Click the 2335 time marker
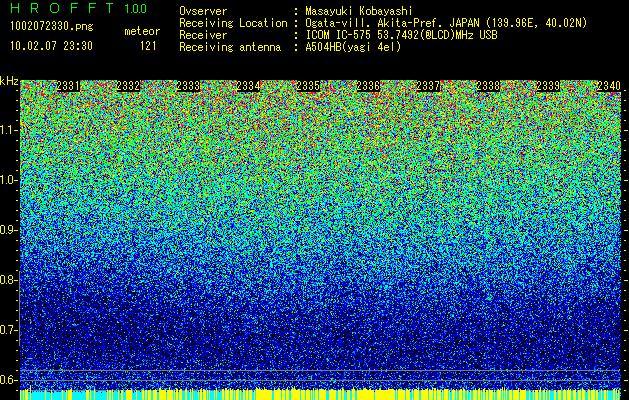629x400 pixels. tap(308, 86)
